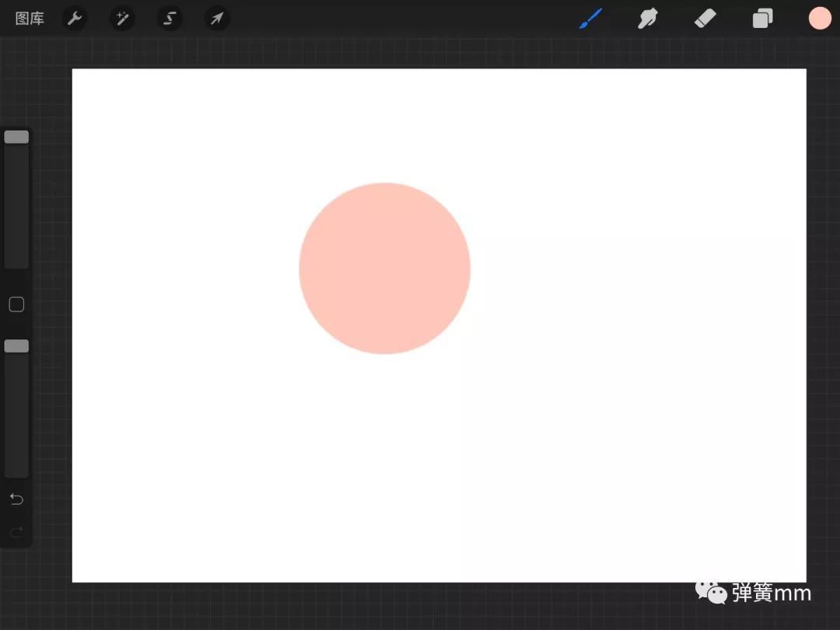Viewport: 840px width, 630px height.
Task: Open the Layers panel
Action: click(762, 19)
